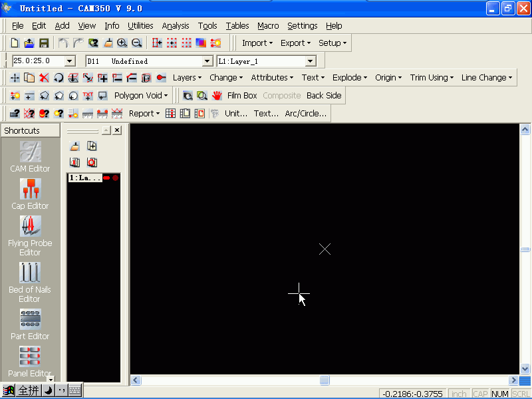Open the Macro menu
The height and width of the screenshot is (399, 532).
268,26
